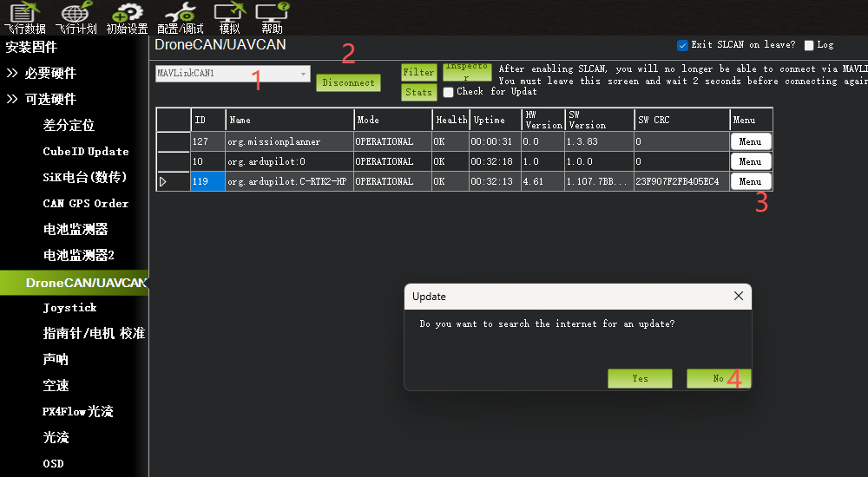
Task: Choose No in Update dialog
Action: pyautogui.click(x=719, y=378)
